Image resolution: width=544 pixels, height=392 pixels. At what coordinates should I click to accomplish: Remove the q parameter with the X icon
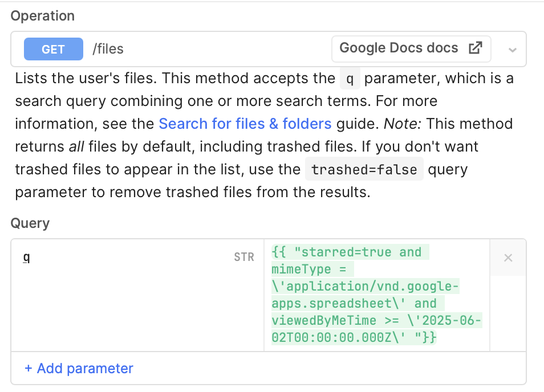pos(508,258)
